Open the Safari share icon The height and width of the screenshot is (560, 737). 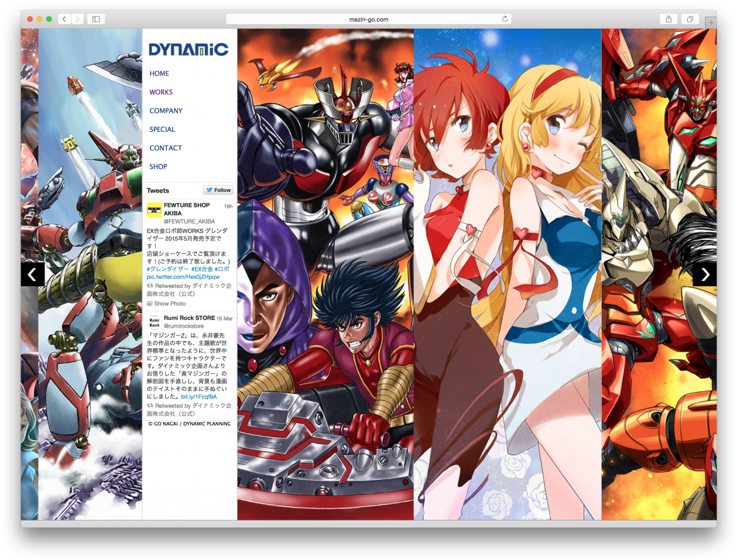[668, 19]
